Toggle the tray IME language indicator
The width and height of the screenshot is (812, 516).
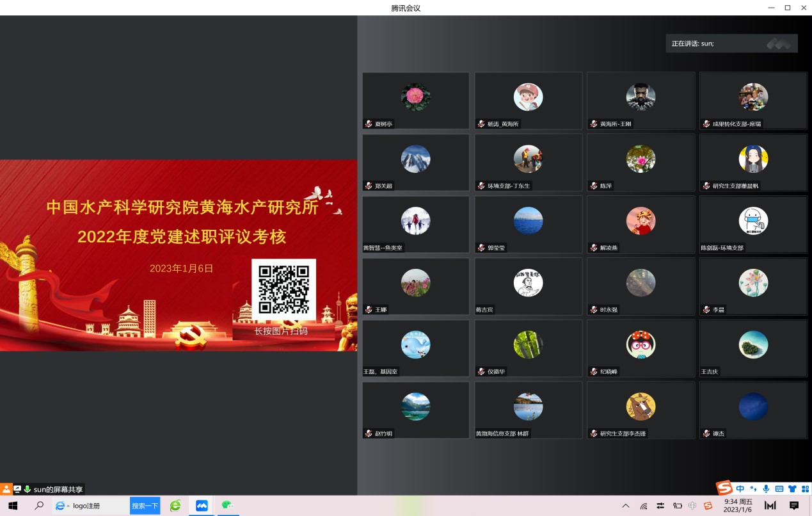pyautogui.click(x=692, y=506)
